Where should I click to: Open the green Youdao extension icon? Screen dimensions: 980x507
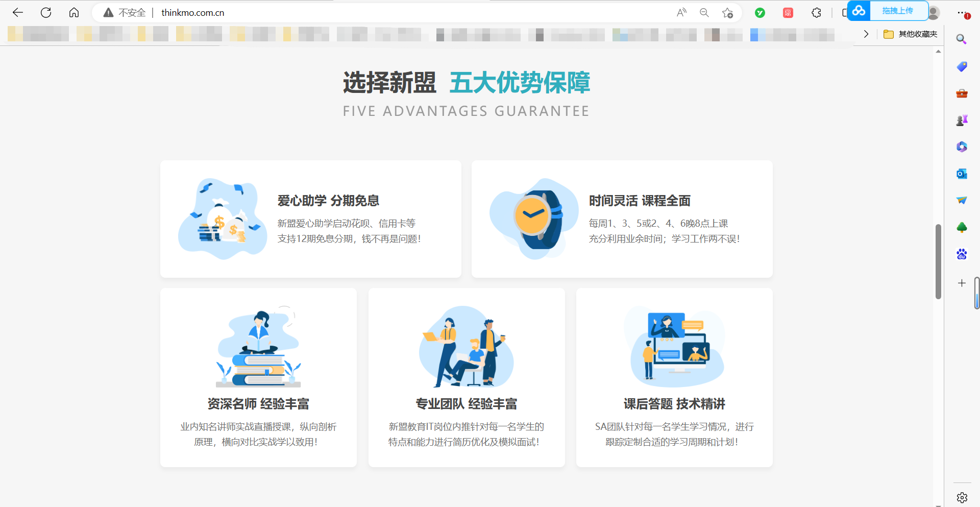(x=759, y=13)
